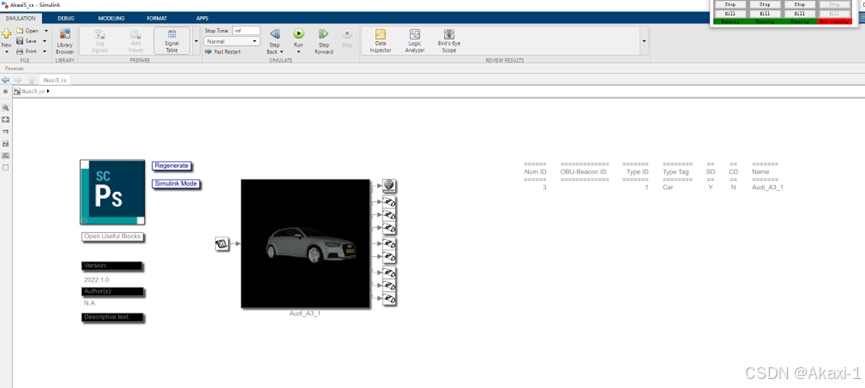Expand the Run button dropdown arrow
Viewport: 865px width, 388px height.
click(x=298, y=52)
